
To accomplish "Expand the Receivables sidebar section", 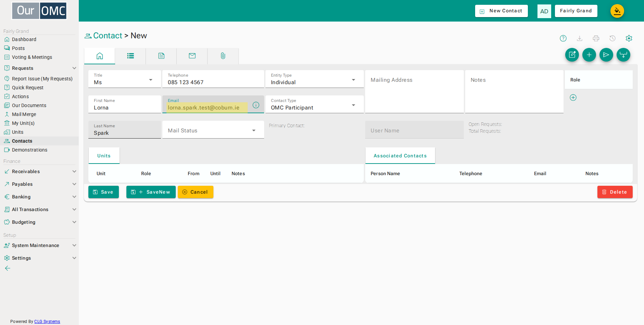I will pyautogui.click(x=39, y=171).
